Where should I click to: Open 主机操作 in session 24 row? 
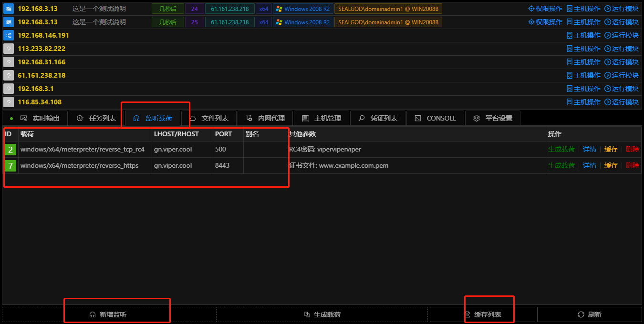click(x=583, y=9)
